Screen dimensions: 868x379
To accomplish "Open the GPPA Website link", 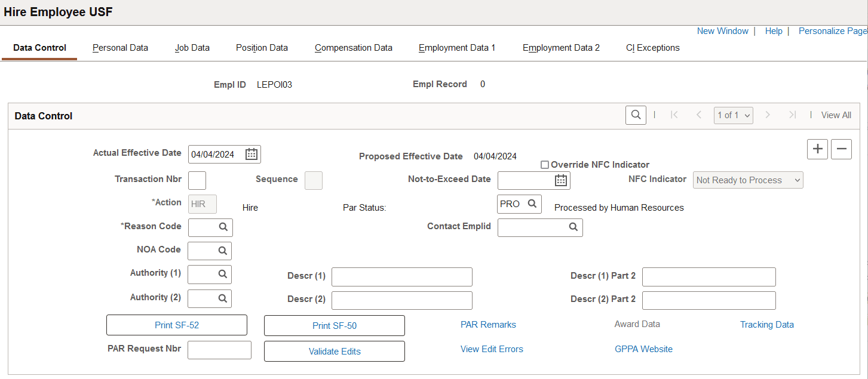I will pos(643,349).
